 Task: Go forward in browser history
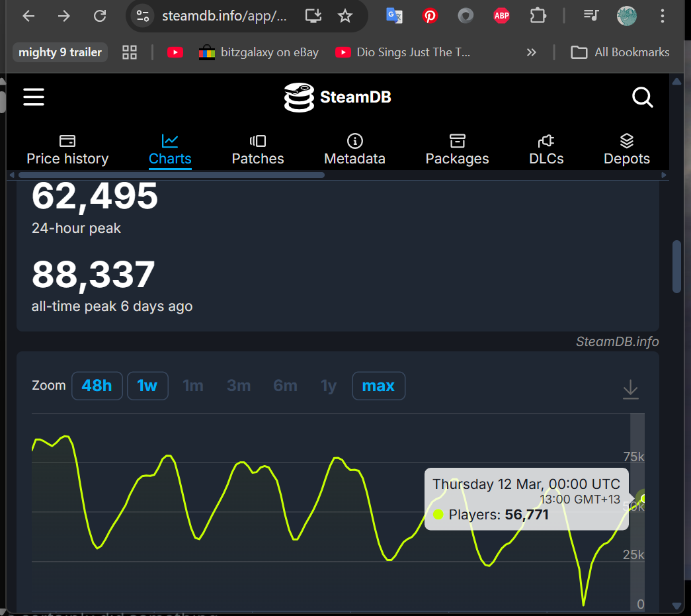(x=64, y=17)
